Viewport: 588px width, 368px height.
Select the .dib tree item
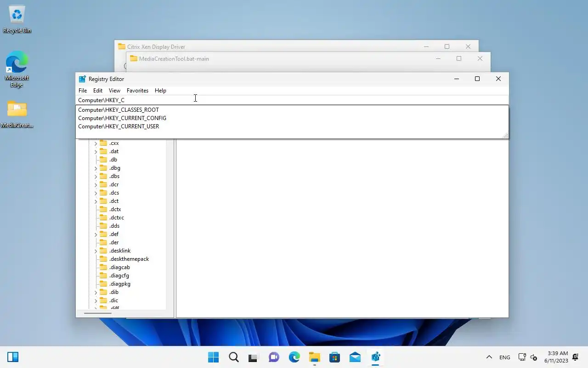[x=114, y=292]
